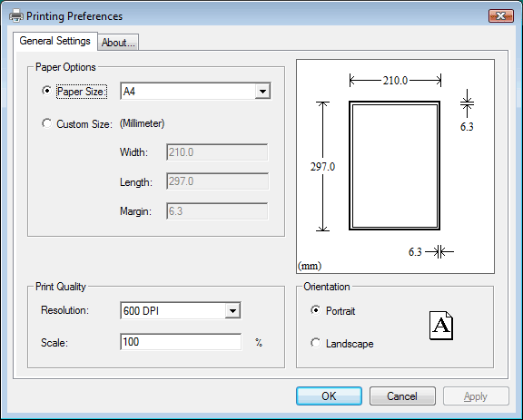Select Portrait orientation radio button
523x420 pixels.
(x=315, y=310)
